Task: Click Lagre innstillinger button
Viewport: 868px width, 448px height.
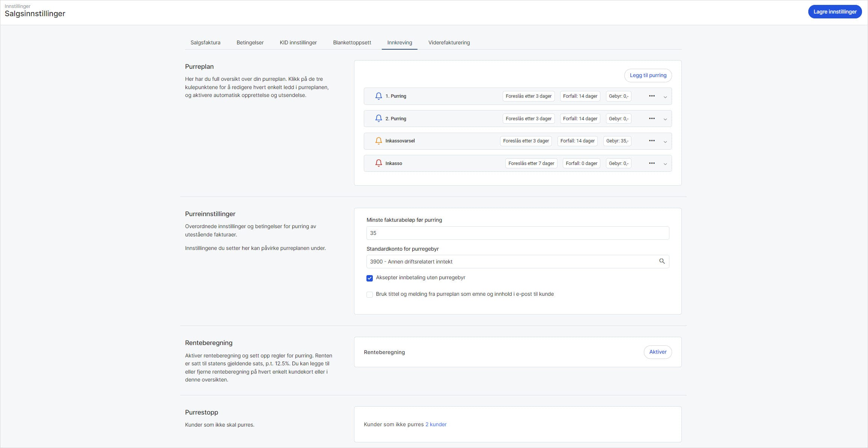Action: point(835,12)
